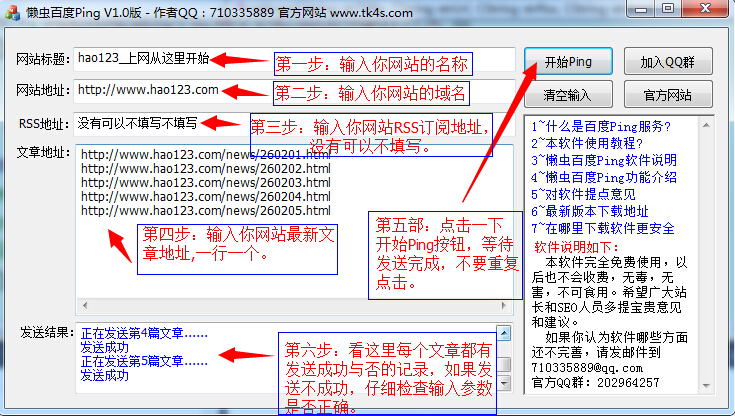Screen dimensions: 735x416
Task: Minimize the 懒虫百度Ping window
Action: tap(642, 8)
